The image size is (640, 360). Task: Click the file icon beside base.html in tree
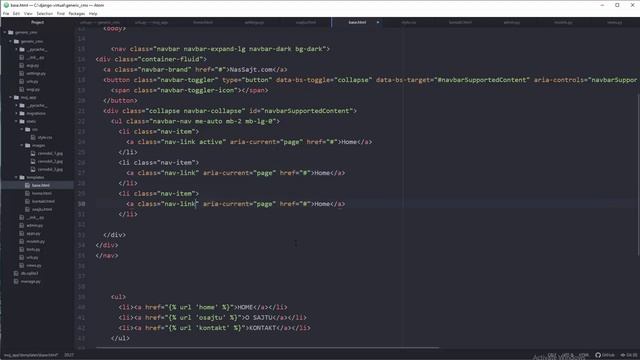27,185
